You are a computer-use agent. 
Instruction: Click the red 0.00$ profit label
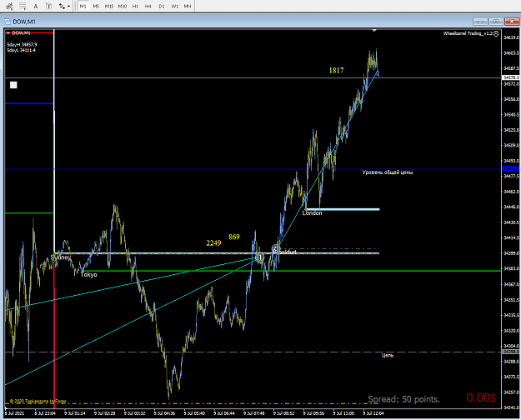[x=481, y=397]
